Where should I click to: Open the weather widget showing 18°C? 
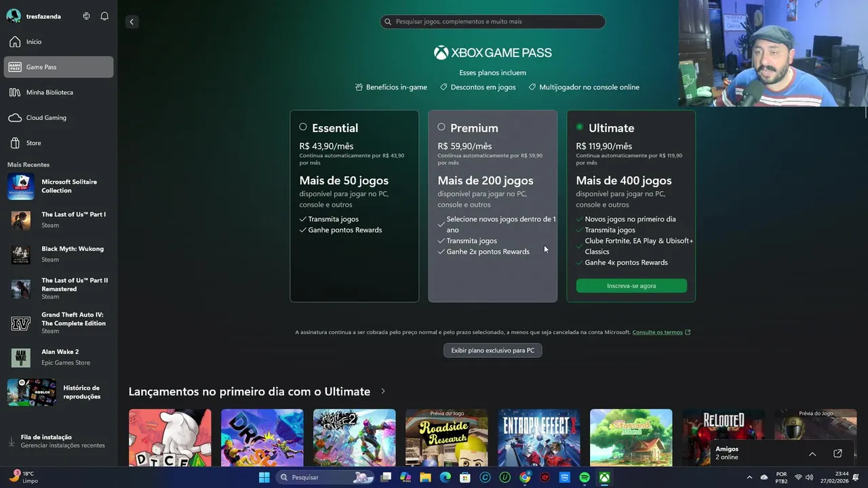pyautogui.click(x=24, y=477)
